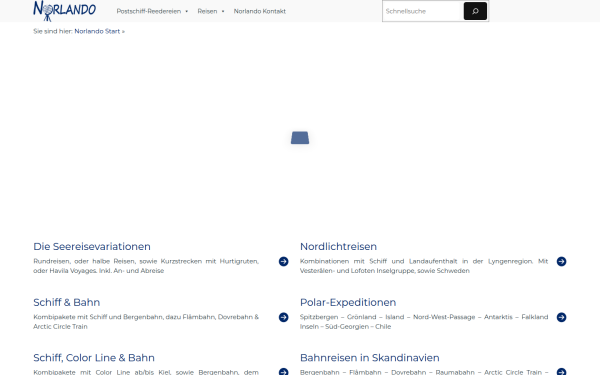Click the 'Sie sind hier:' breadcrumb label

[53, 31]
